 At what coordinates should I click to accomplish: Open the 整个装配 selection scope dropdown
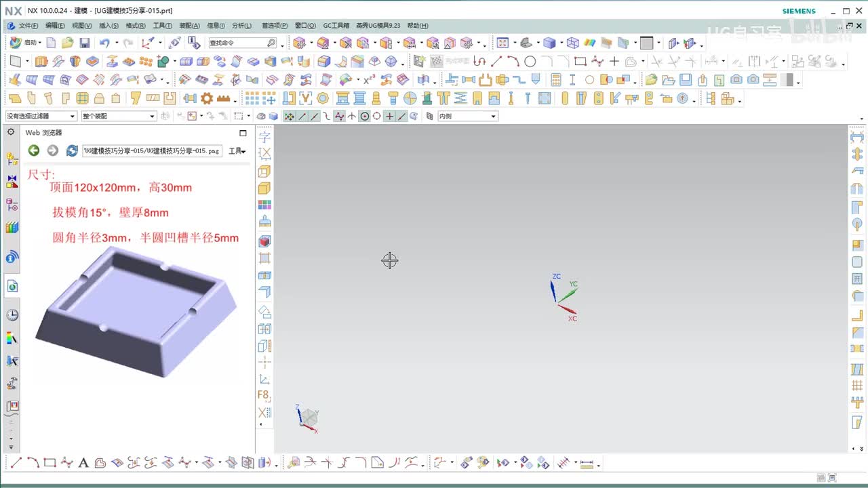point(119,116)
